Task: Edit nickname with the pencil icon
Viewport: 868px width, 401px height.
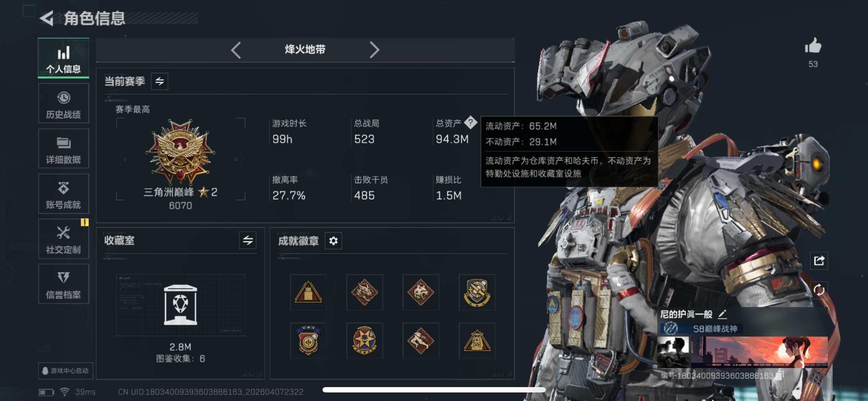Action: click(723, 314)
